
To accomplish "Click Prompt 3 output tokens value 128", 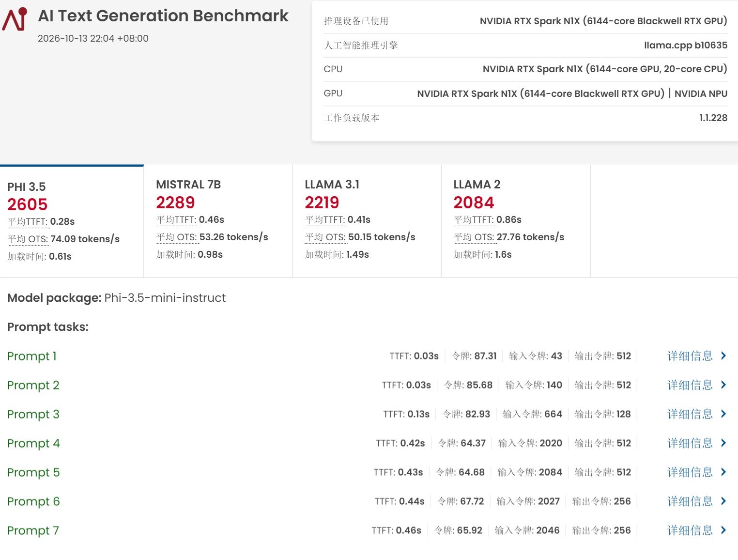I will (x=624, y=414).
